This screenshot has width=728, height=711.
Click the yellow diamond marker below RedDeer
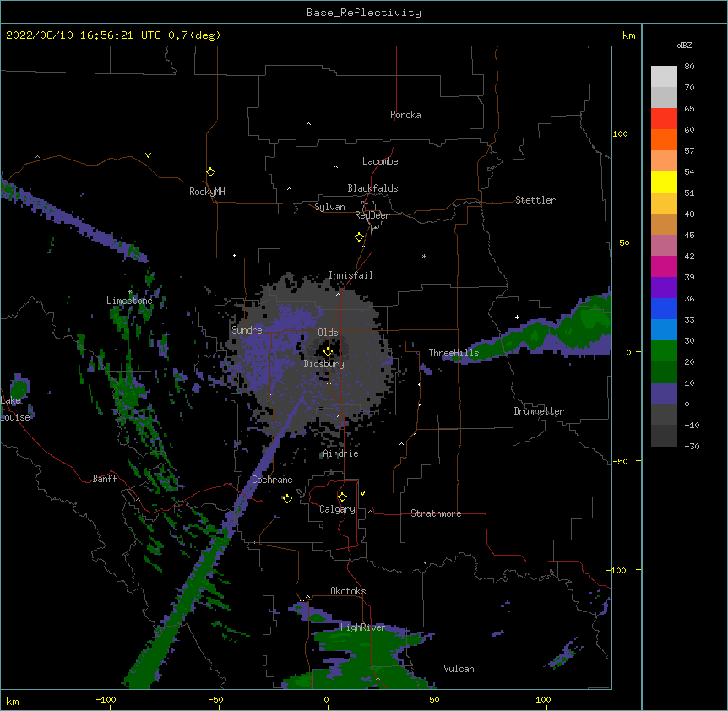[x=360, y=237]
